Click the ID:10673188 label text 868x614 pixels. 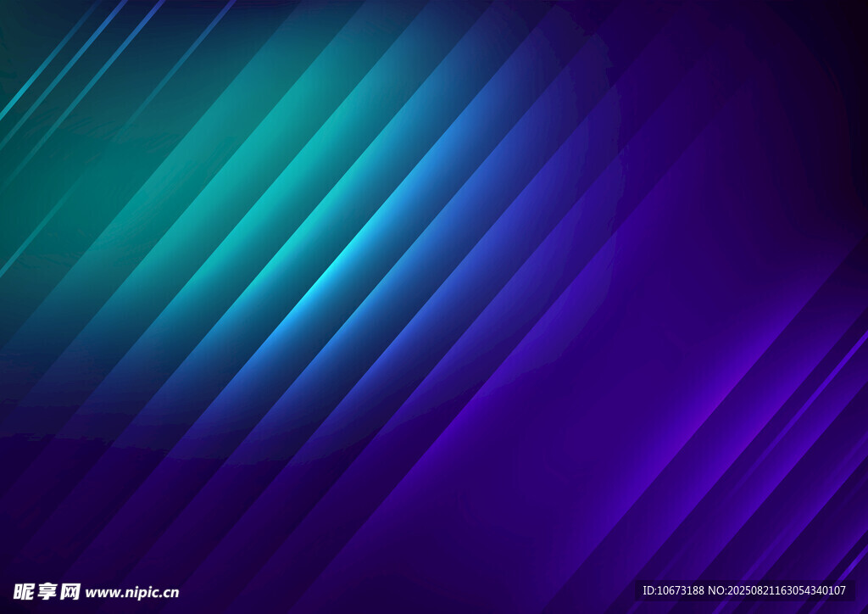(673, 590)
